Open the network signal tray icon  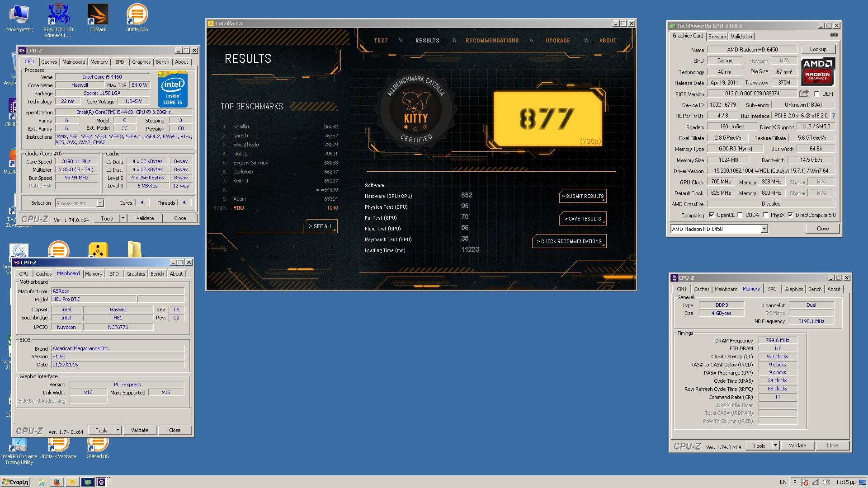[x=816, y=482]
